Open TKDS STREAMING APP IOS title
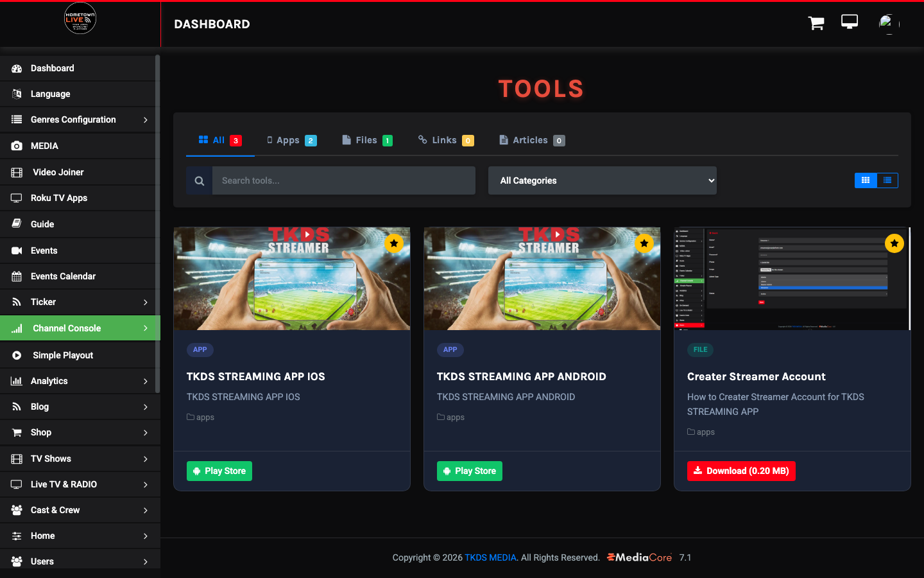 coord(256,376)
